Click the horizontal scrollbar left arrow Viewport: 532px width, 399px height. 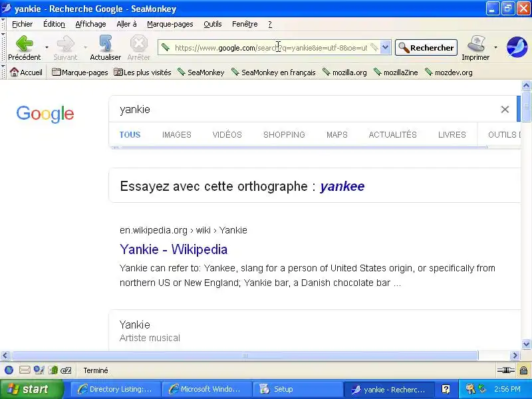(x=5, y=356)
